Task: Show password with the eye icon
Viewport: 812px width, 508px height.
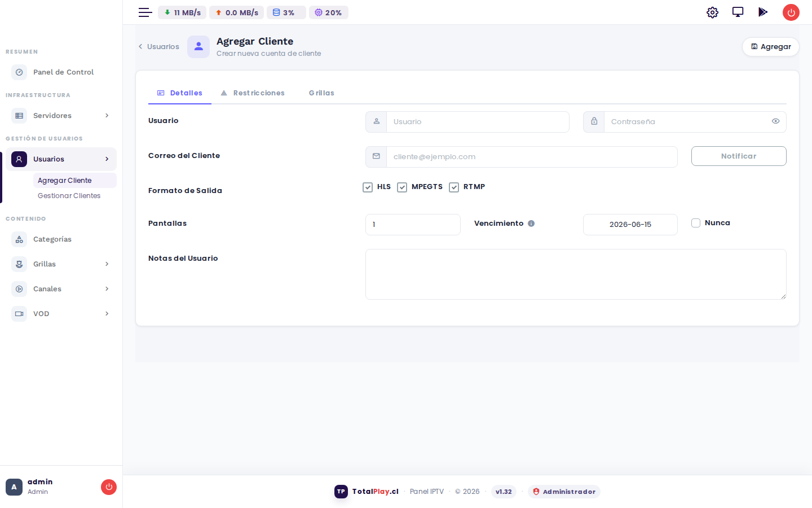Action: point(776,121)
